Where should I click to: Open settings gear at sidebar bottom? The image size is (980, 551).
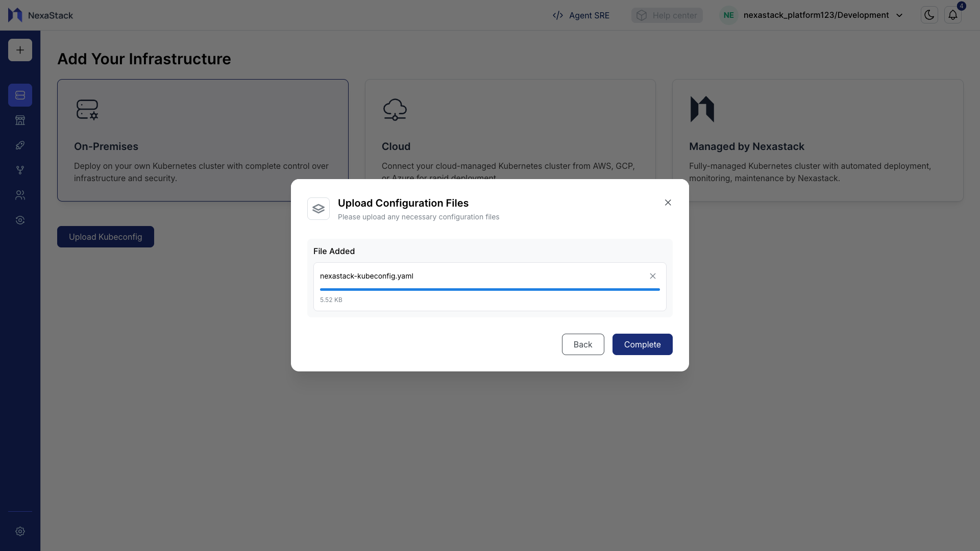pos(20,532)
